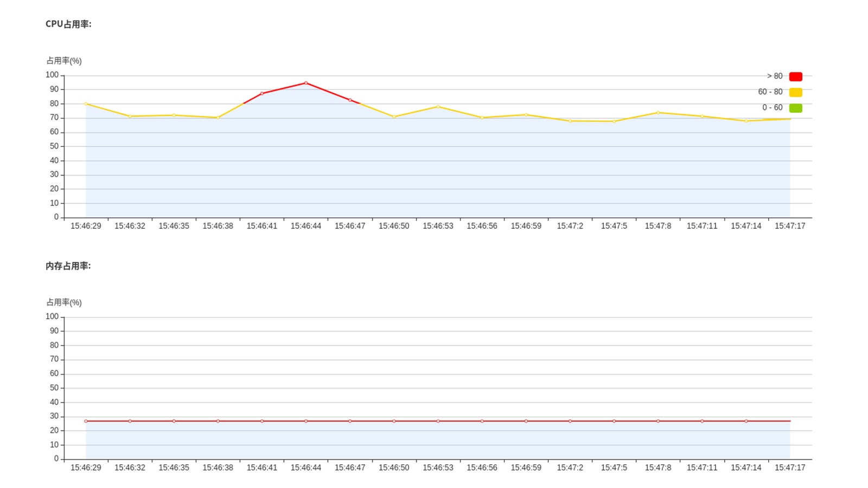Click the '0 - 60' legend label
868x488 pixels.
click(x=773, y=108)
